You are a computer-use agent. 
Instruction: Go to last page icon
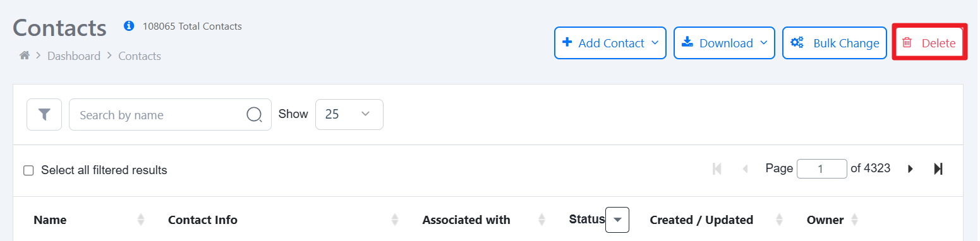(x=938, y=168)
